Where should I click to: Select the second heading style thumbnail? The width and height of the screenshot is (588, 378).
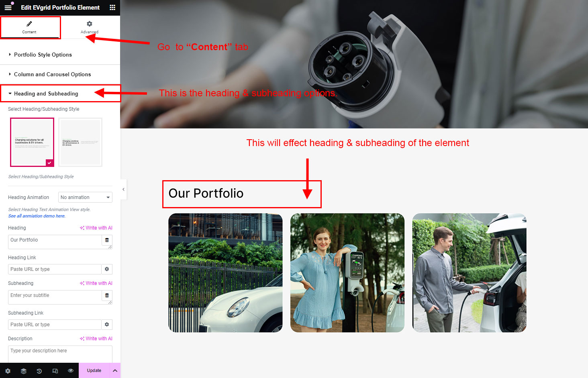point(80,142)
